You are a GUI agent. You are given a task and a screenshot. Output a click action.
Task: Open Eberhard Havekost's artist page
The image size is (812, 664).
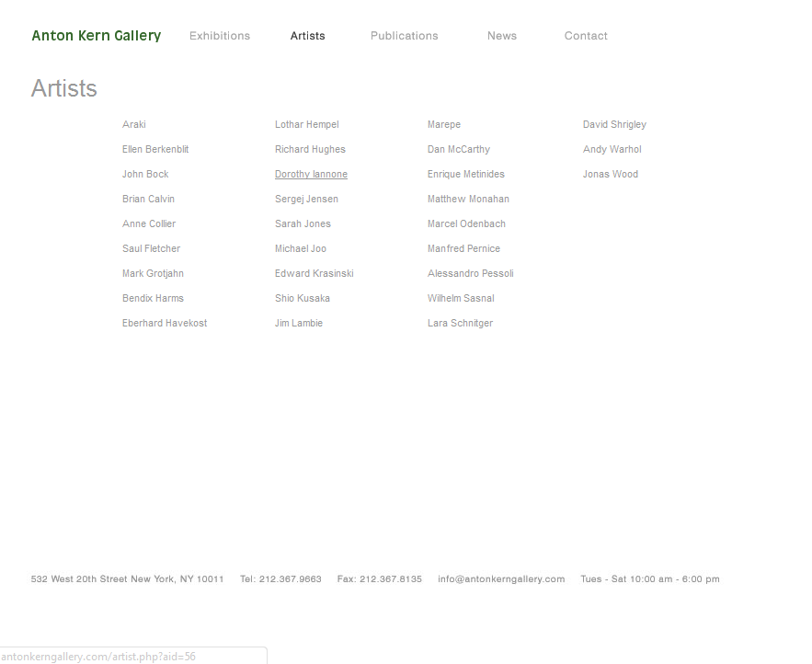click(x=165, y=324)
